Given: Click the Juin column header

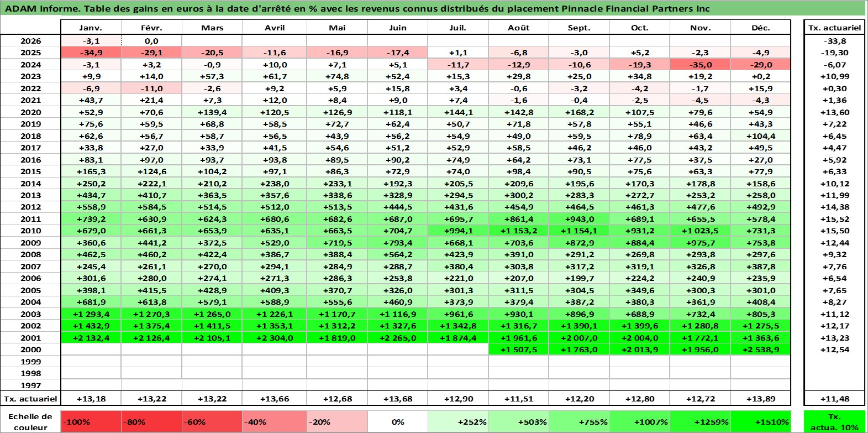Looking at the screenshot, I should [x=397, y=28].
